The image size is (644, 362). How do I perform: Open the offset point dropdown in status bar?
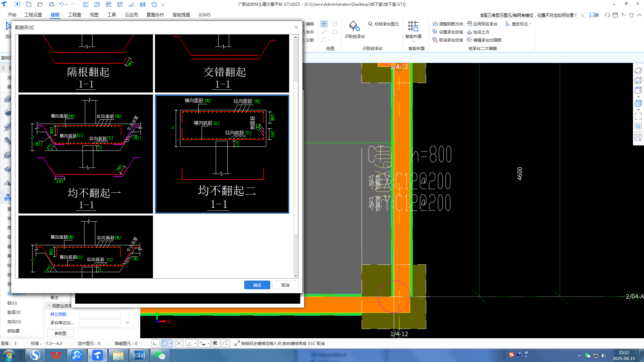click(208, 344)
